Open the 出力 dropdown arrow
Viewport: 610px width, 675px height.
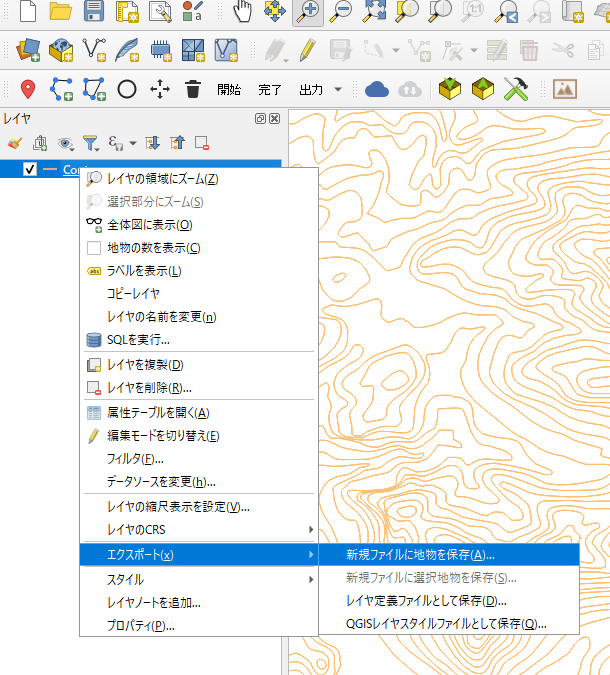click(339, 89)
